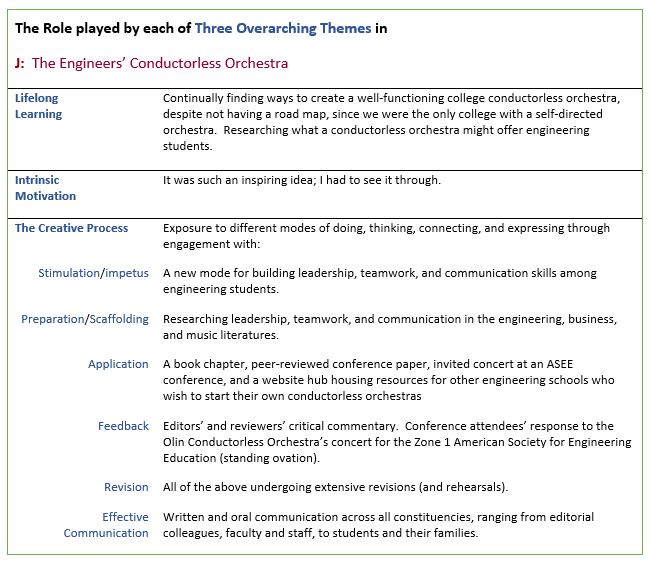
Task: Click the 'Feedback' stage label
Action: [x=123, y=426]
